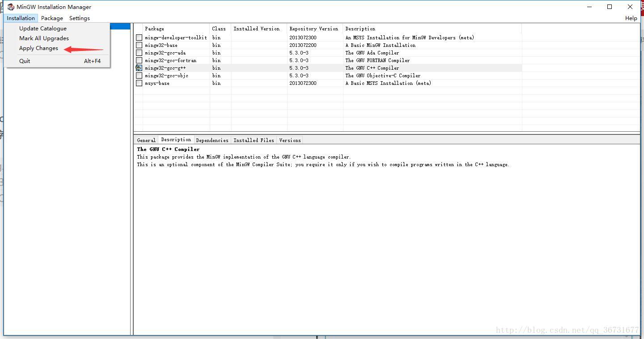Mark the mingw32-gcc-fortran checkbox

tap(139, 60)
